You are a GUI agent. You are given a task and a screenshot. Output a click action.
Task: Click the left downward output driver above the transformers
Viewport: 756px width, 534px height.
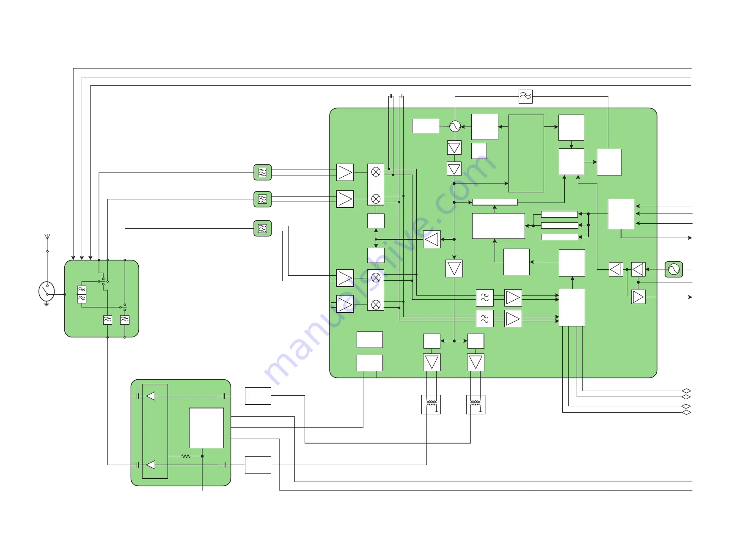point(432,362)
